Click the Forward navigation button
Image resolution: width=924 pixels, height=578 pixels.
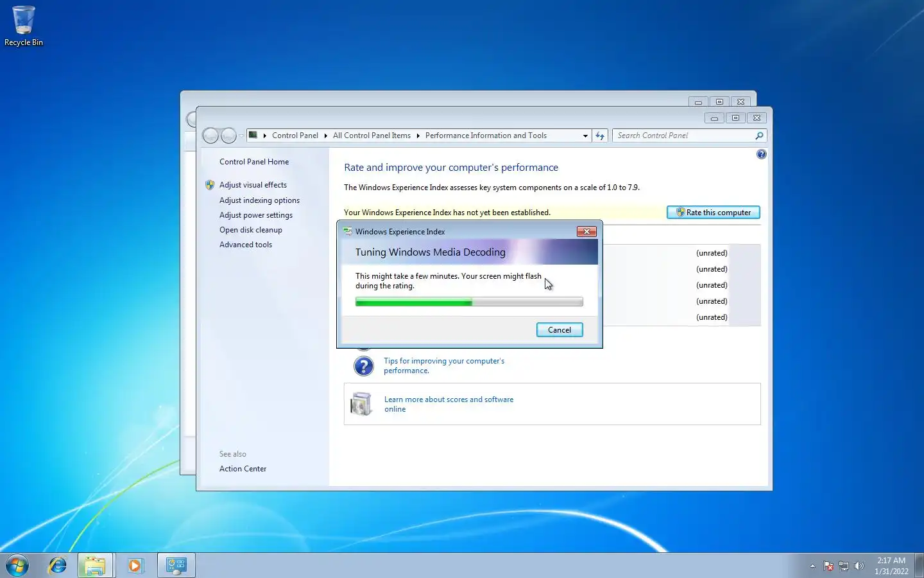pos(228,136)
